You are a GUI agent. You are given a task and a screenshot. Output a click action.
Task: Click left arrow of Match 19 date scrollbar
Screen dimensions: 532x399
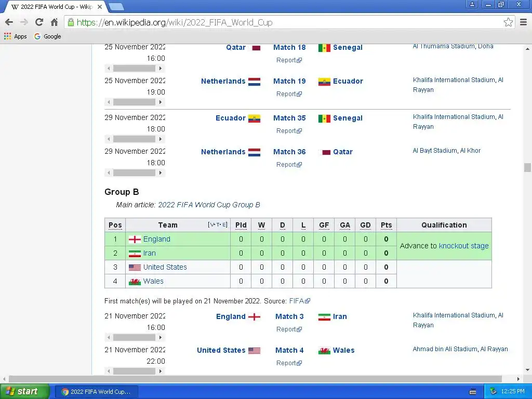coord(109,102)
